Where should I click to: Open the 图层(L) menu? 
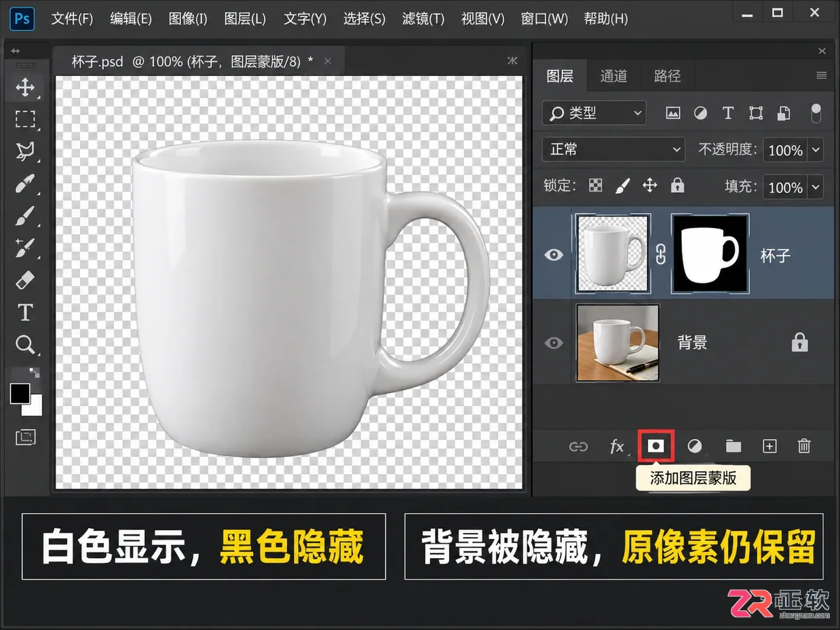tap(245, 18)
